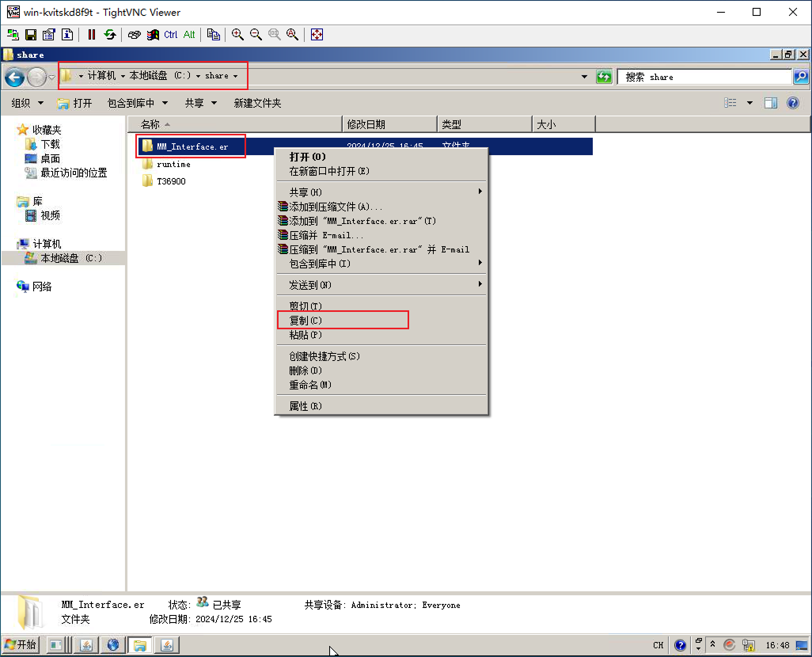812x657 pixels.
Task: Choose 重命名(M) from the context menu
Action: coord(381,385)
